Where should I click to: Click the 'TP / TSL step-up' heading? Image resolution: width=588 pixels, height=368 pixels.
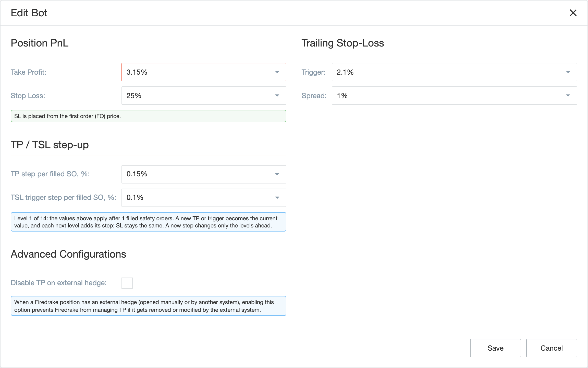coord(50,145)
